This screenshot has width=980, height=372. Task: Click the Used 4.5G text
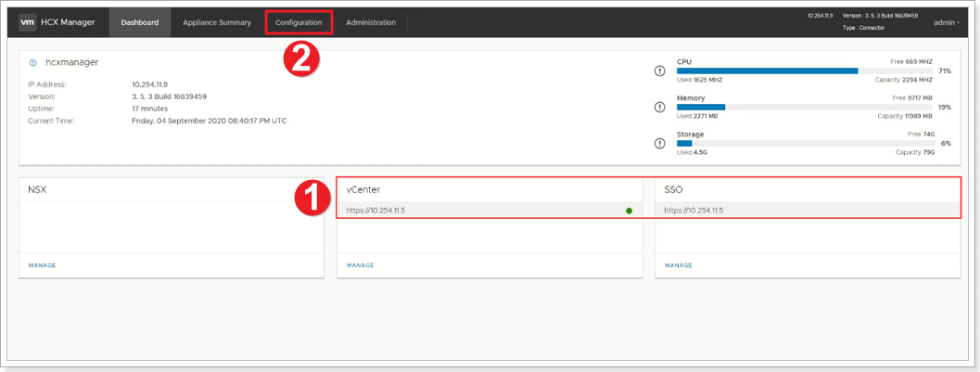point(693,152)
